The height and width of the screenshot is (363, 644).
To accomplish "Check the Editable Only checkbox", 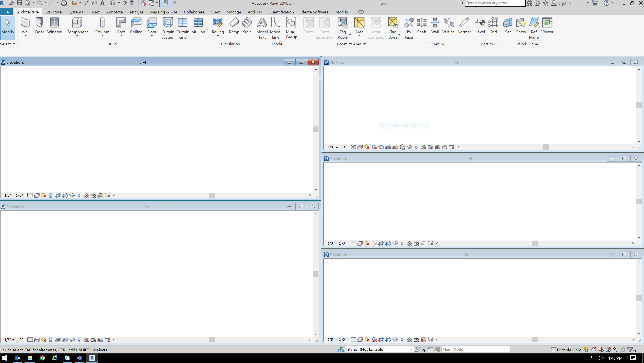I will coord(553,350).
